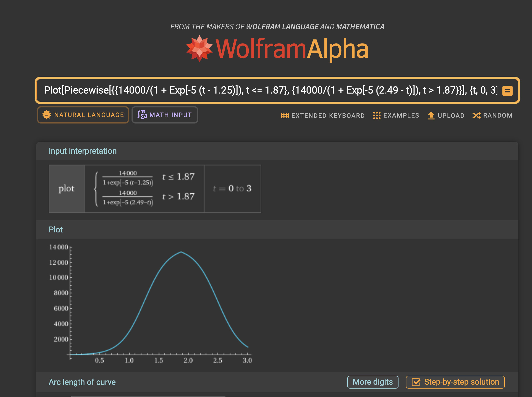Select the Natural Language input mode
This screenshot has width=532, height=397.
point(83,115)
